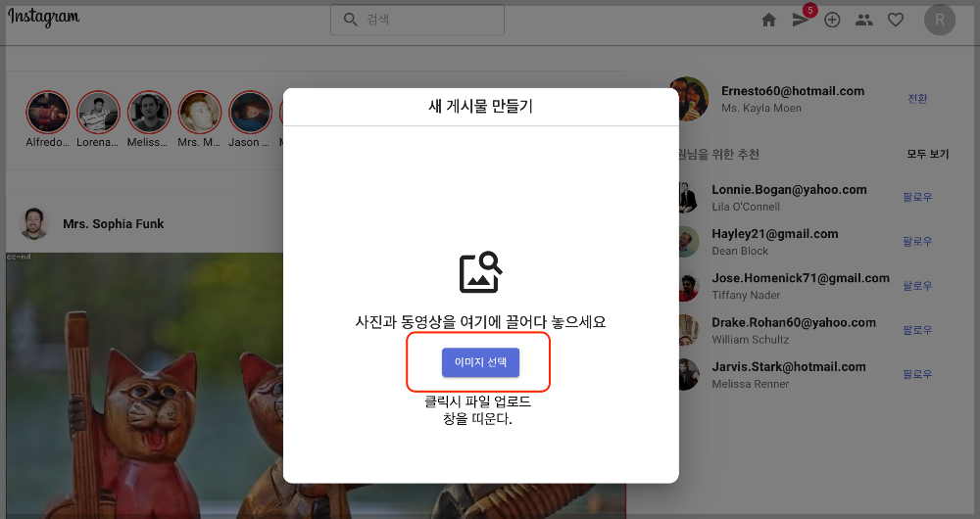
Task: Follow Hayley21@gmail.com
Action: point(917,241)
